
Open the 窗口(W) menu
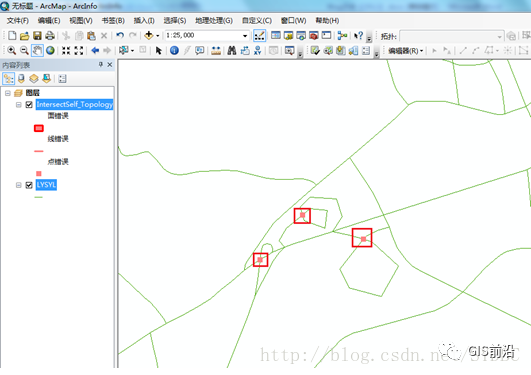click(x=293, y=21)
